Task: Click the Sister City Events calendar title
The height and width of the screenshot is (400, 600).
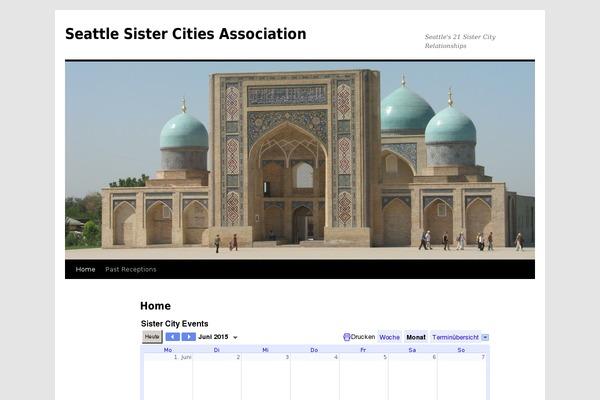Action: tap(174, 324)
